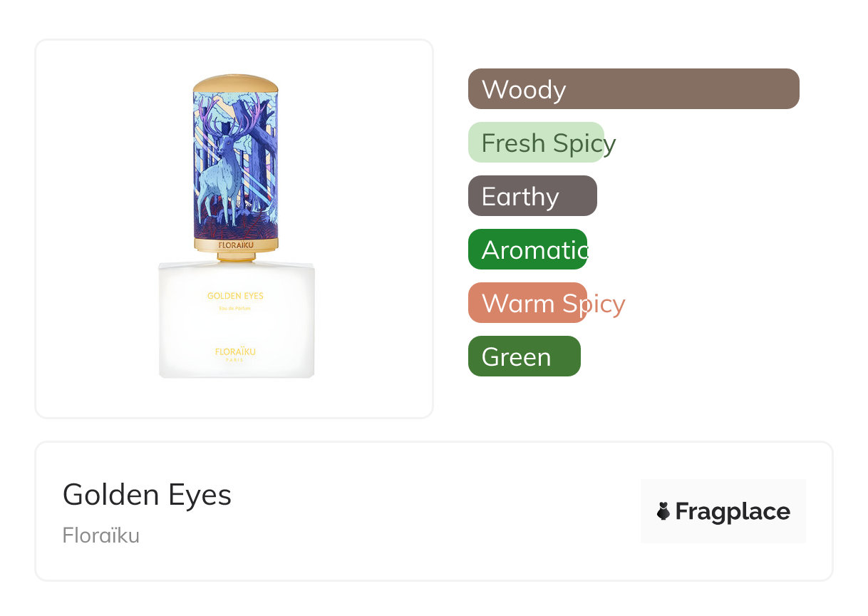
Task: Click the Floraïku brand name under the title
Action: [101, 535]
